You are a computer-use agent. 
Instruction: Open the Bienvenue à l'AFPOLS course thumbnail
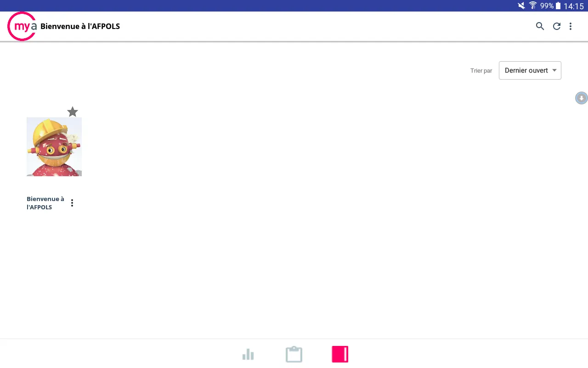[x=54, y=147]
